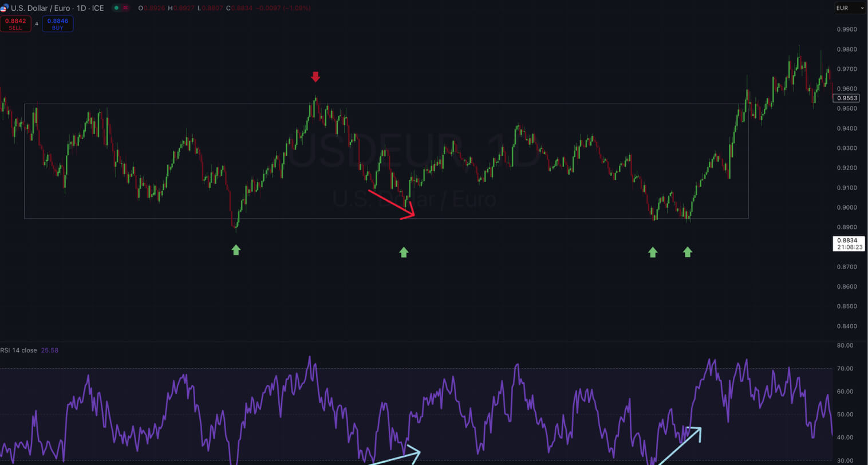Select the leftmost green buy arrow marker
Viewport: 868px width, 465px height.
[x=236, y=250]
